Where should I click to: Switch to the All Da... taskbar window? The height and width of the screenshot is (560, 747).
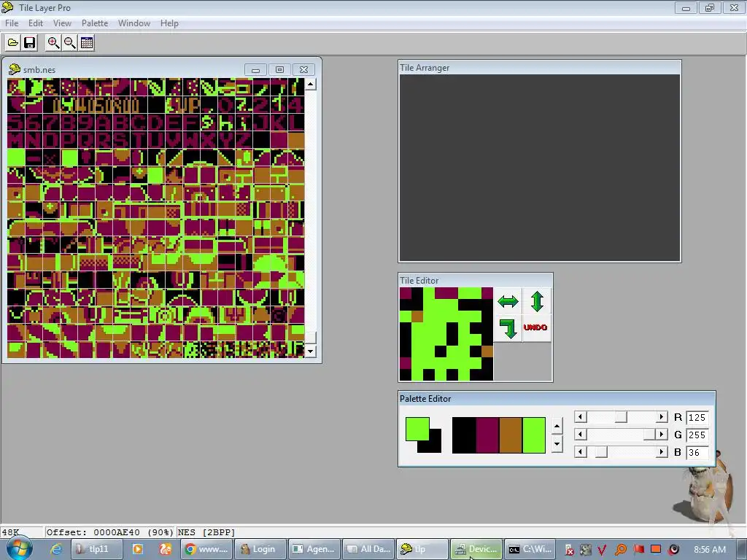coord(368,550)
